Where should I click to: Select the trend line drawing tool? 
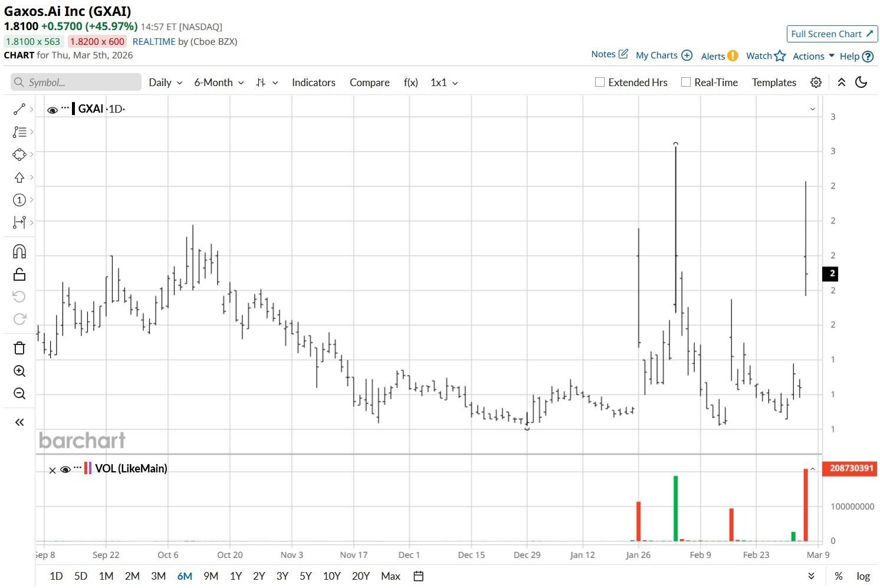[x=19, y=109]
